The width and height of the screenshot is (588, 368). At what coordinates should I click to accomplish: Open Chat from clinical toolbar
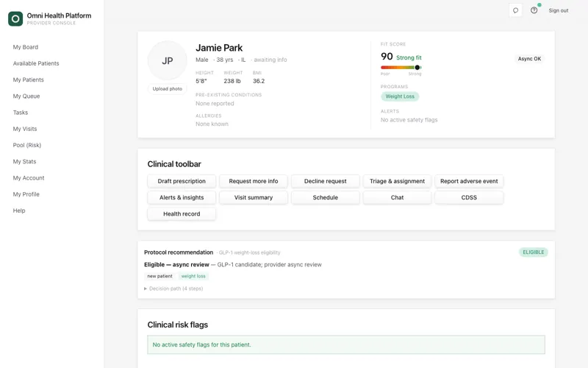pos(397,197)
